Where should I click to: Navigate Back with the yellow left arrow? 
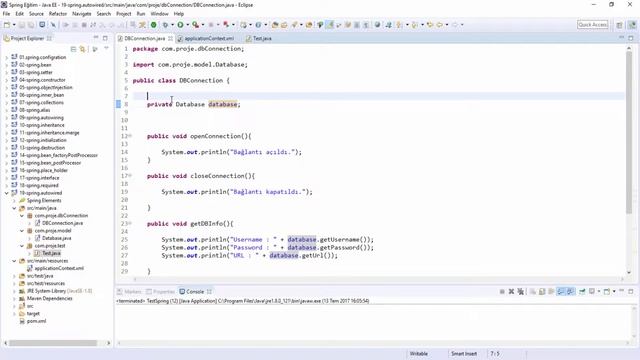point(440,25)
